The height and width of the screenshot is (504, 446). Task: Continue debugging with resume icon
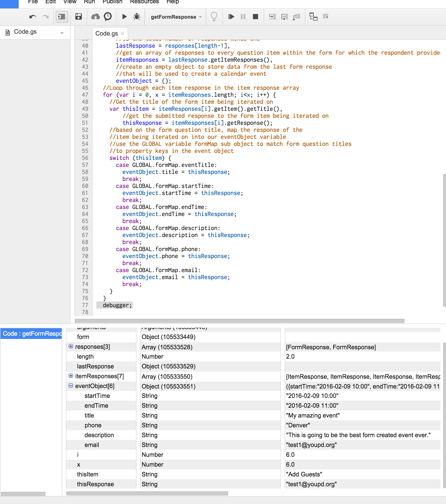(x=231, y=17)
